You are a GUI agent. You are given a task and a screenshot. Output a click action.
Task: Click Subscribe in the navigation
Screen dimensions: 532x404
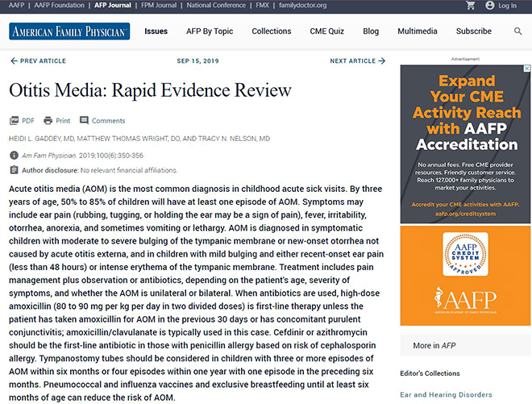(474, 31)
